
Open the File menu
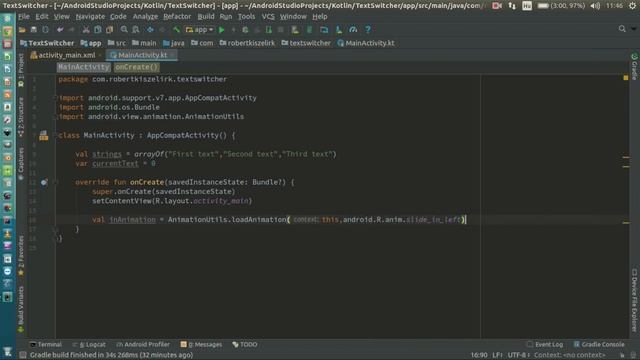pos(24,17)
